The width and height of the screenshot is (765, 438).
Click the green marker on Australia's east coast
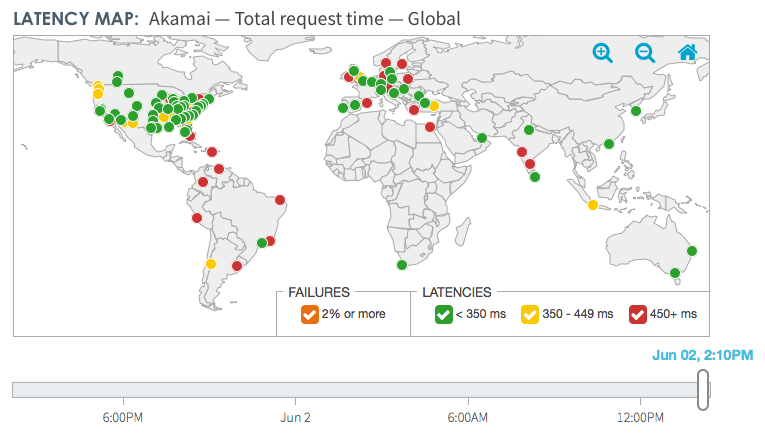point(693,251)
